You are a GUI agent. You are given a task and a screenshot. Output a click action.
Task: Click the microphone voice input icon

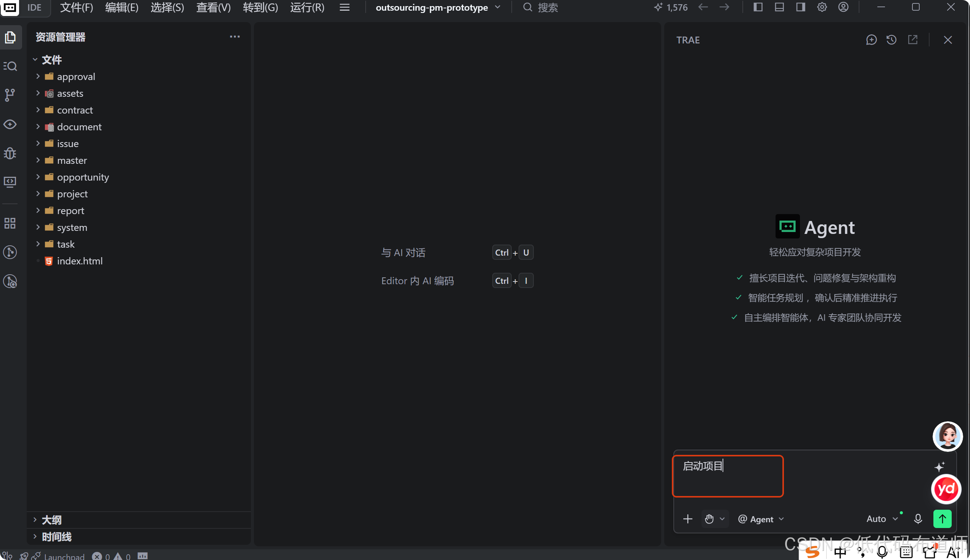coord(918,519)
